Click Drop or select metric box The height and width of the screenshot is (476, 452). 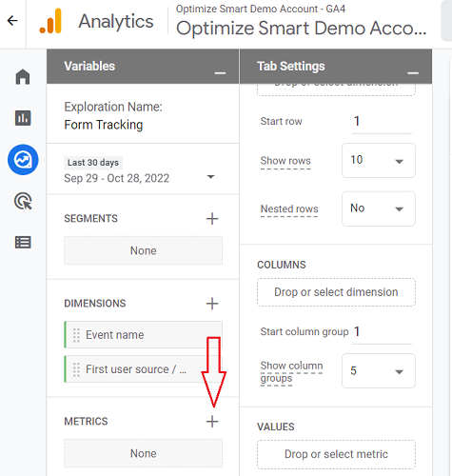point(336,454)
